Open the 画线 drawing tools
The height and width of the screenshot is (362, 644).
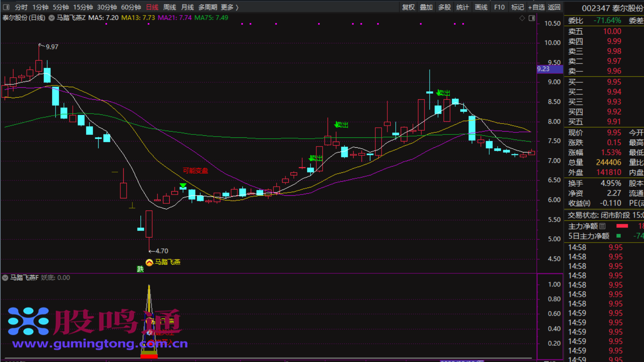pyautogui.click(x=481, y=7)
